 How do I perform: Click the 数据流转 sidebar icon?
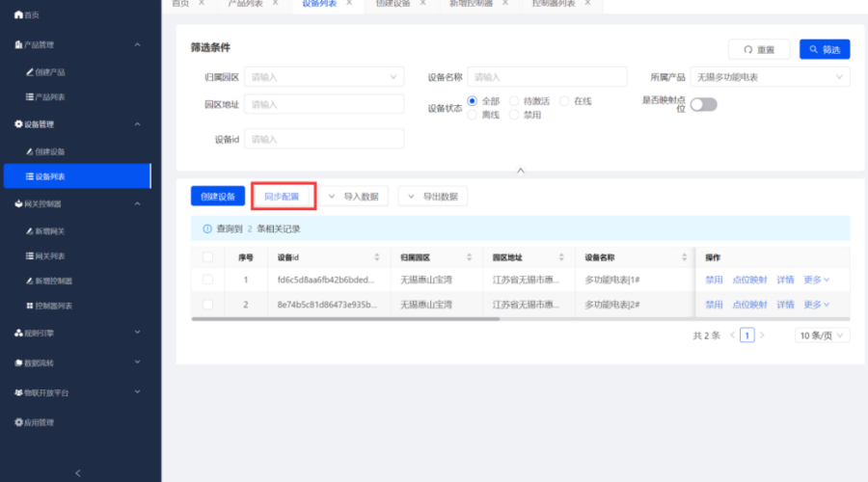(18, 362)
